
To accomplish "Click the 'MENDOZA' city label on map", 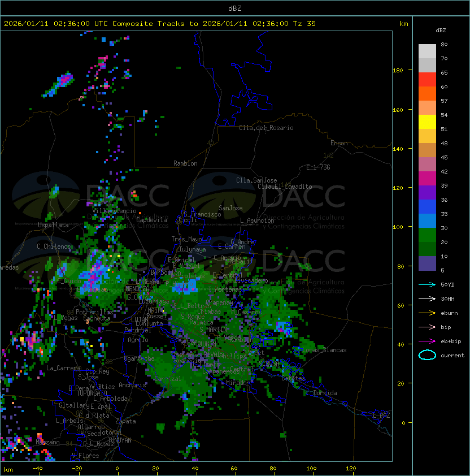I will pos(137,288).
